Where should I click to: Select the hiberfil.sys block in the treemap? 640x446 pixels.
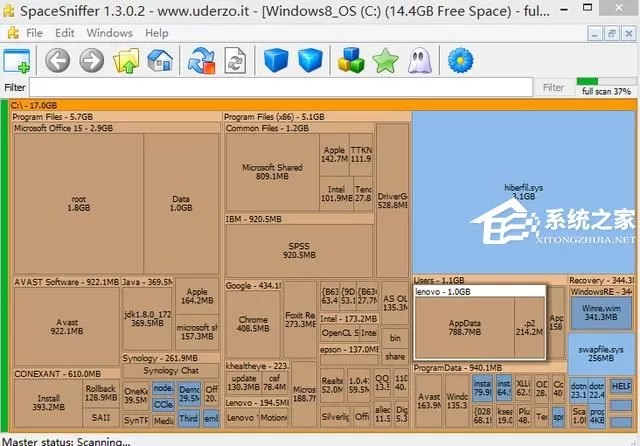click(x=524, y=192)
